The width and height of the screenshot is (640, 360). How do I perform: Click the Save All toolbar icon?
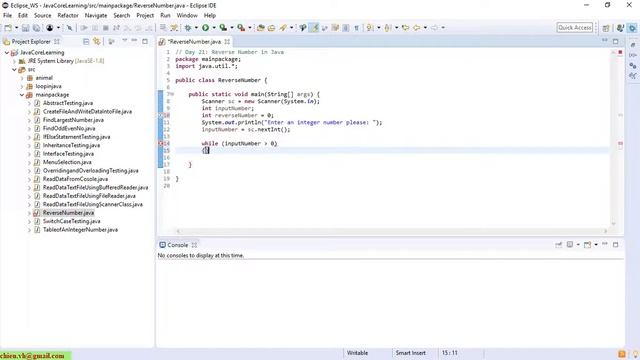[x=36, y=28]
